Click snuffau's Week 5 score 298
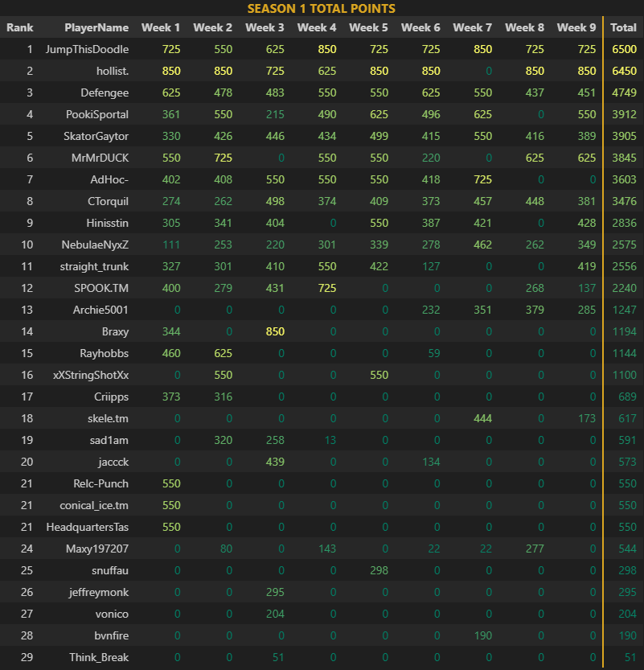 (x=379, y=570)
